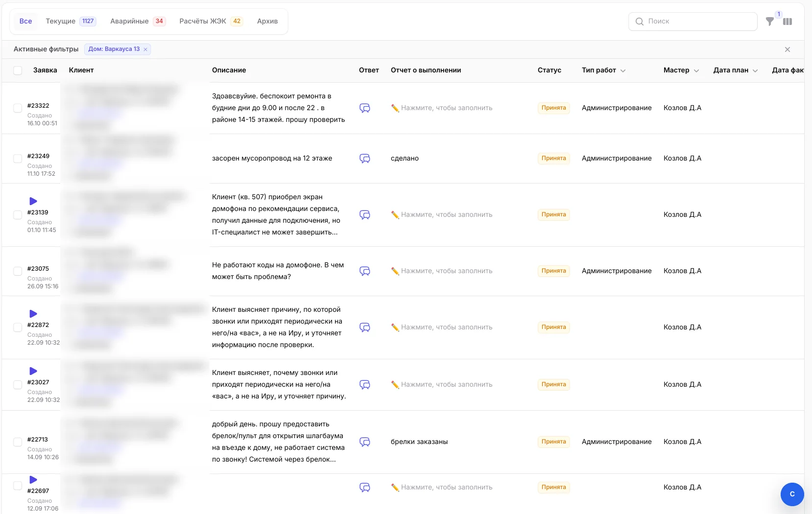Image resolution: width=812 pixels, height=514 pixels.
Task: Open reply chat for request #23075
Action: pyautogui.click(x=365, y=271)
